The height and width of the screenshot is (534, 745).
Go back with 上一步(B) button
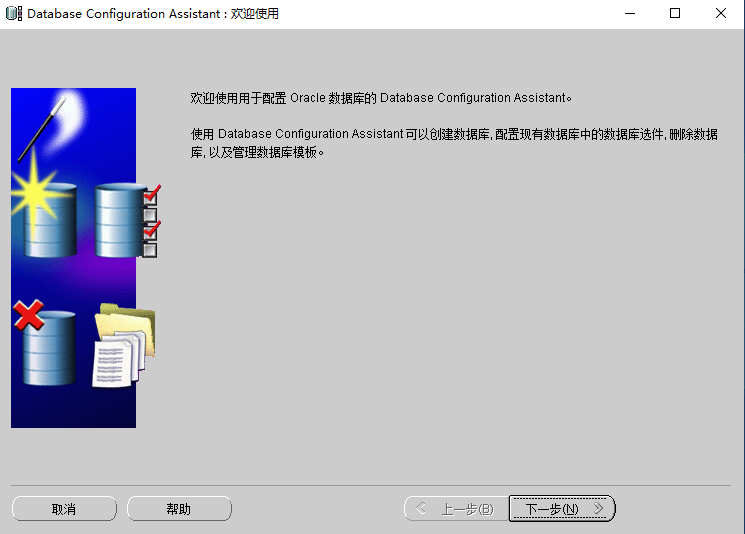tap(457, 509)
